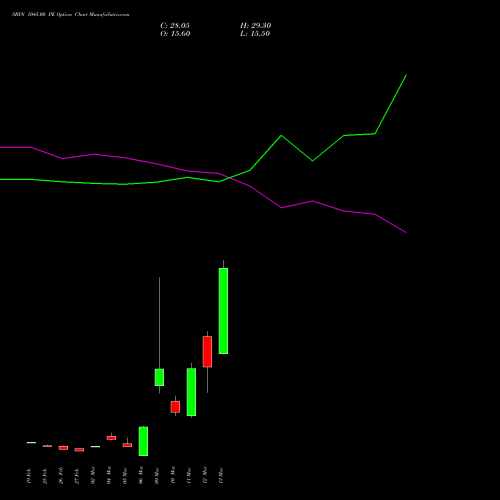The width and height of the screenshot is (500, 500).
Task: Click the 11 Mar date axis label
Action: [189, 476]
